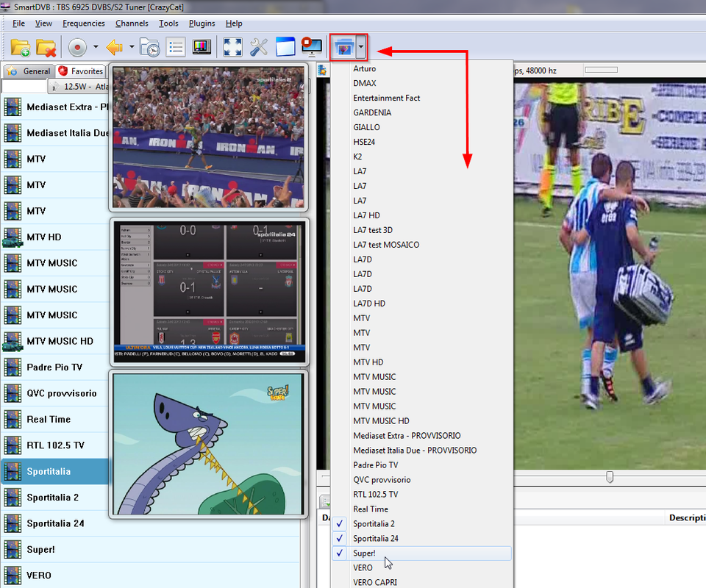Select LA7D HD in the dropdown list
This screenshot has height=588, width=706.
[x=421, y=304]
